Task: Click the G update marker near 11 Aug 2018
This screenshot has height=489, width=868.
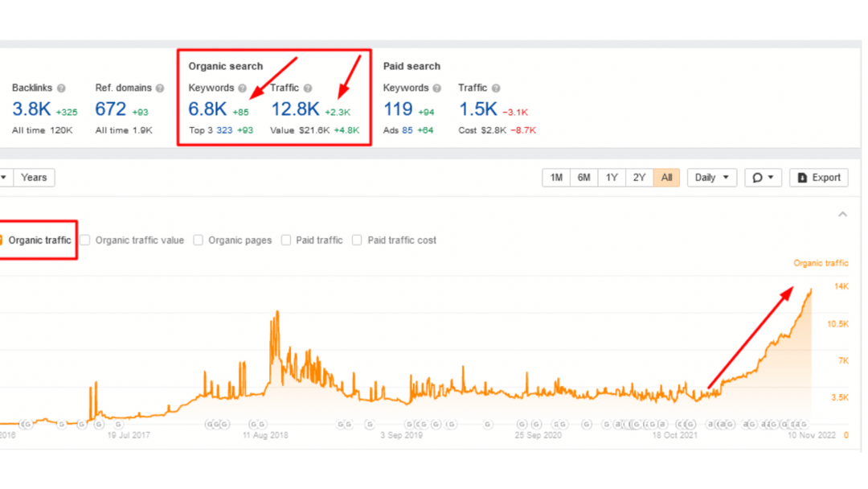Action: 256,424
